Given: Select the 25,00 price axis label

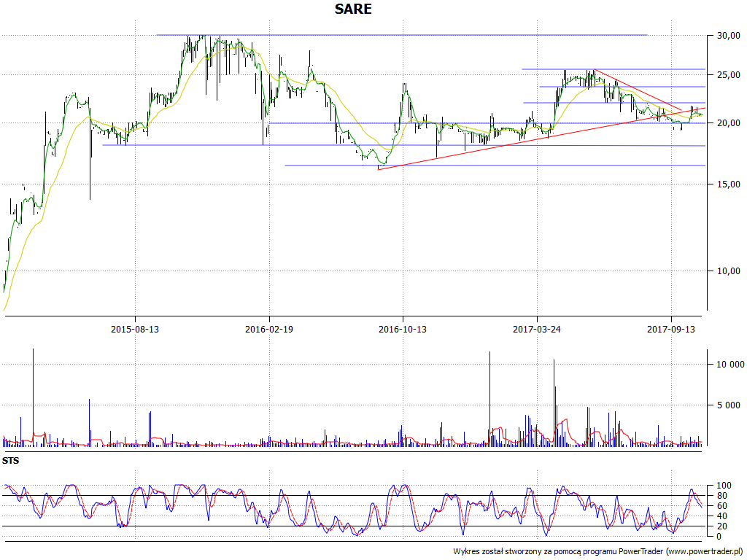Looking at the screenshot, I should (729, 75).
